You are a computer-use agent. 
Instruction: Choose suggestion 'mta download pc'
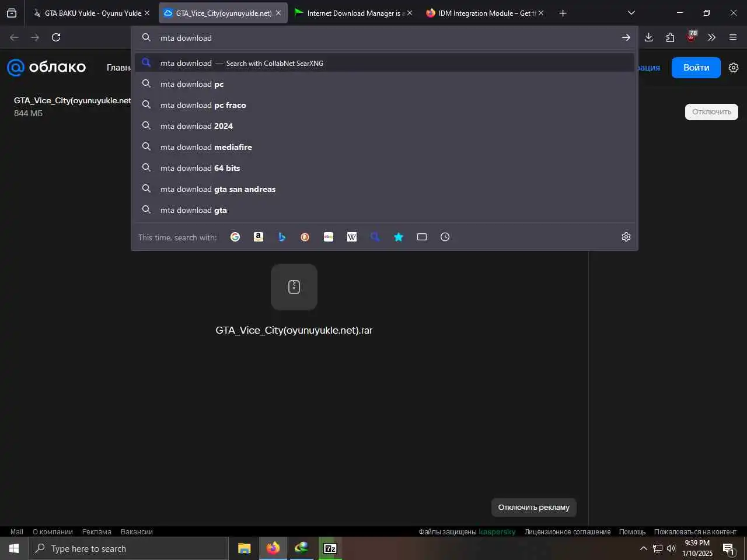point(385,84)
